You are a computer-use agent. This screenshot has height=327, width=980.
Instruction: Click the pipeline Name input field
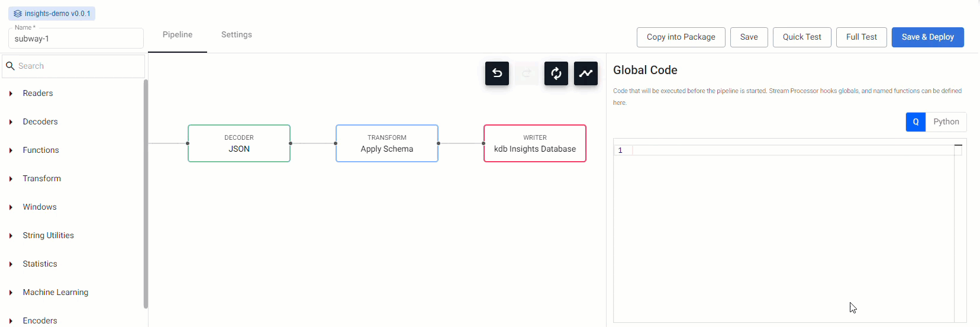pyautogui.click(x=76, y=39)
